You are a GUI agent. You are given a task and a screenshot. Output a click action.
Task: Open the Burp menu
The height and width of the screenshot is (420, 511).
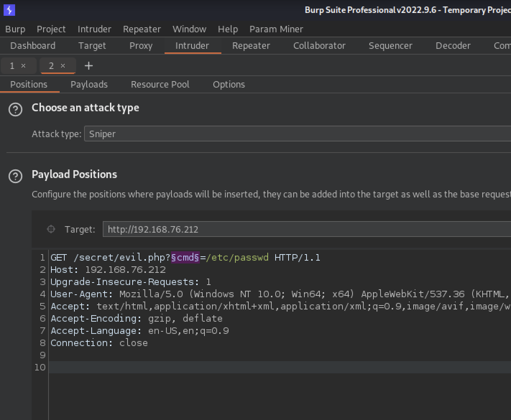click(15, 29)
